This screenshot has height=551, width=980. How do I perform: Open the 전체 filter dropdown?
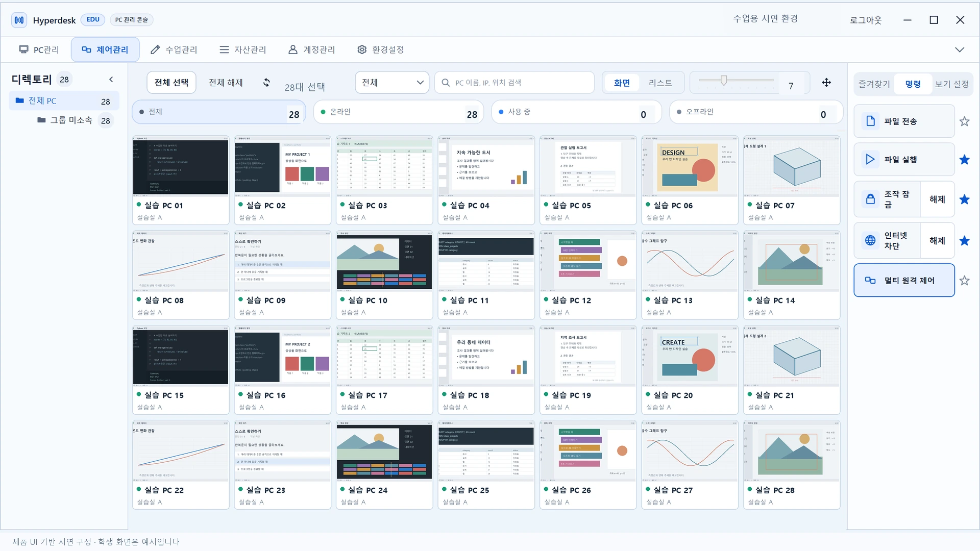click(391, 83)
